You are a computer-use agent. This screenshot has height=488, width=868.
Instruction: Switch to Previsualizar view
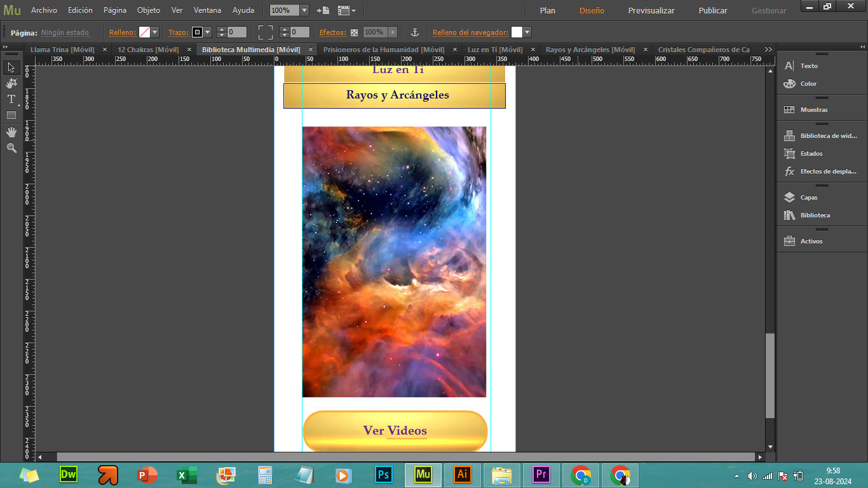click(651, 10)
